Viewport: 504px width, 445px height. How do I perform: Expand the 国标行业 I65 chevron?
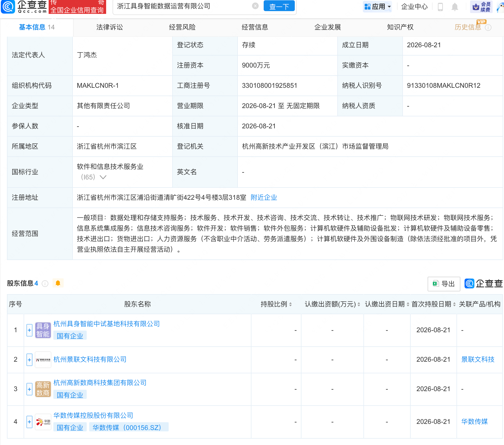tap(103, 177)
